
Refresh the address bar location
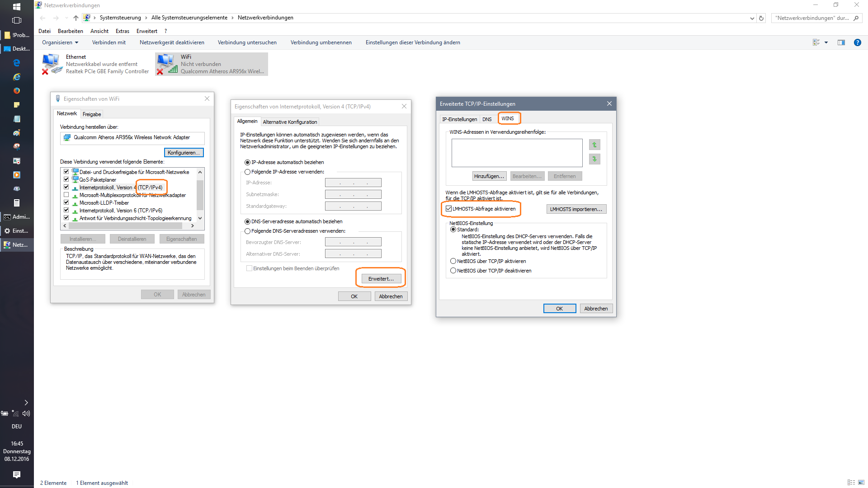coord(761,18)
